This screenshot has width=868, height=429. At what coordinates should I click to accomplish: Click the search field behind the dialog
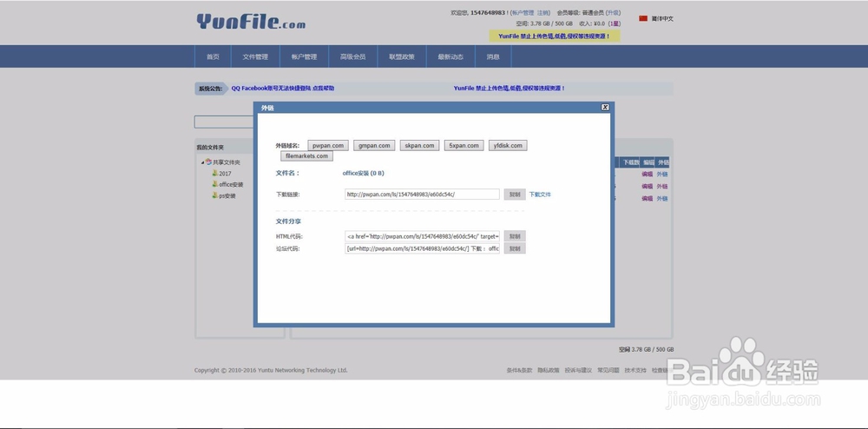pos(224,122)
